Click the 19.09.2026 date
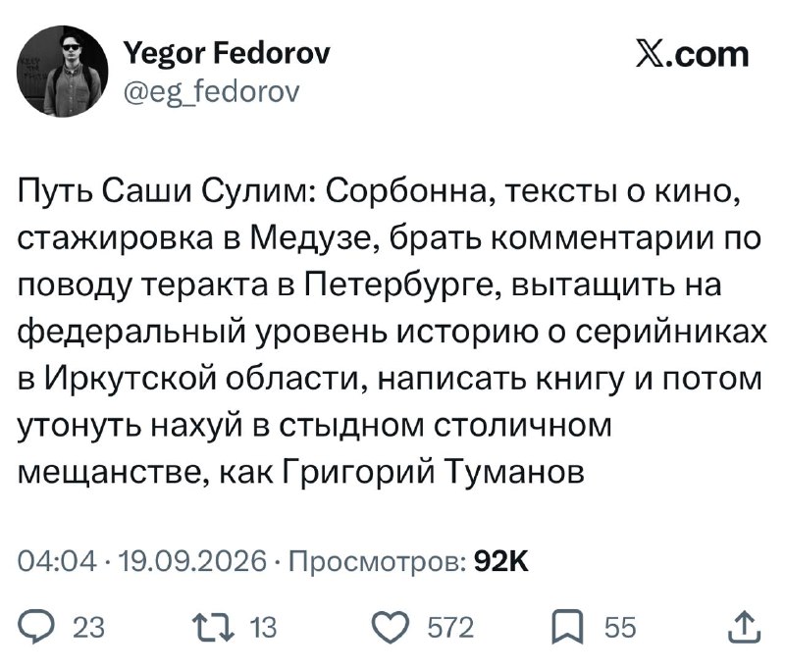 pyautogui.click(x=192, y=560)
